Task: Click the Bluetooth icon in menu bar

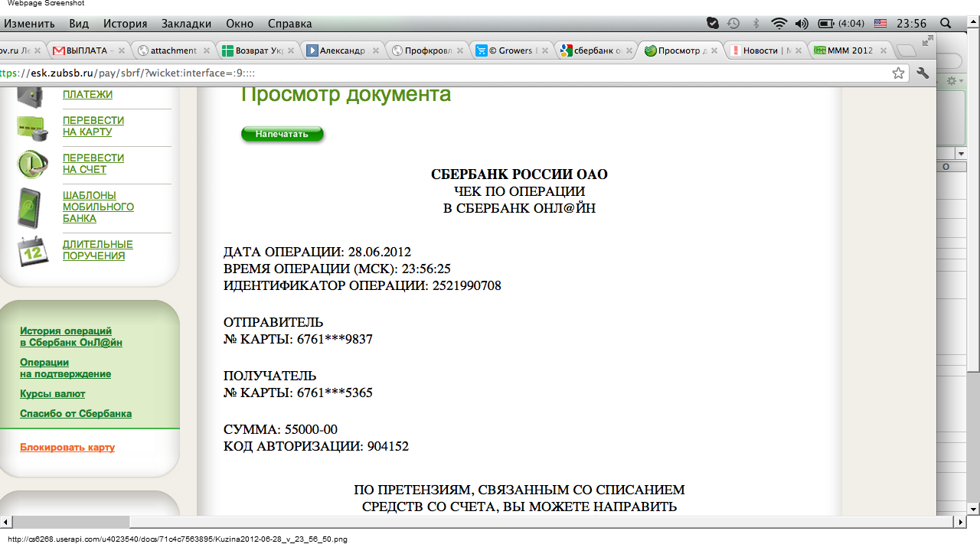Action: click(x=756, y=24)
